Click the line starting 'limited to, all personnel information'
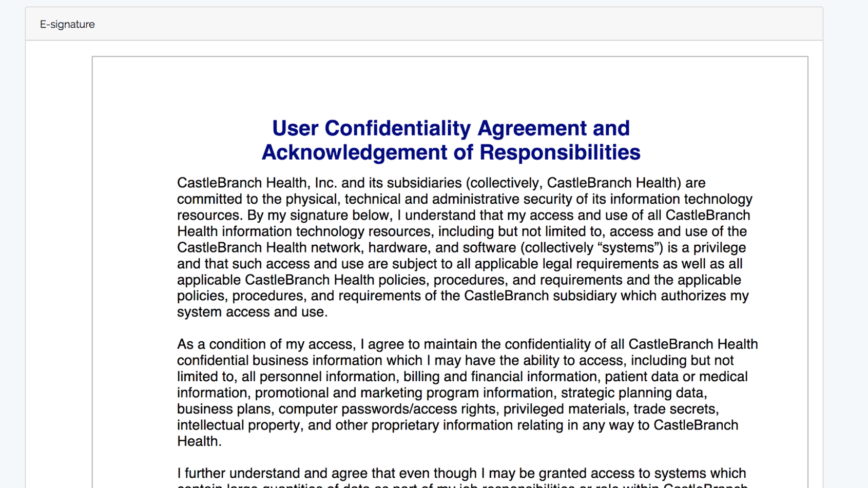The width and height of the screenshot is (868, 488). point(462,377)
